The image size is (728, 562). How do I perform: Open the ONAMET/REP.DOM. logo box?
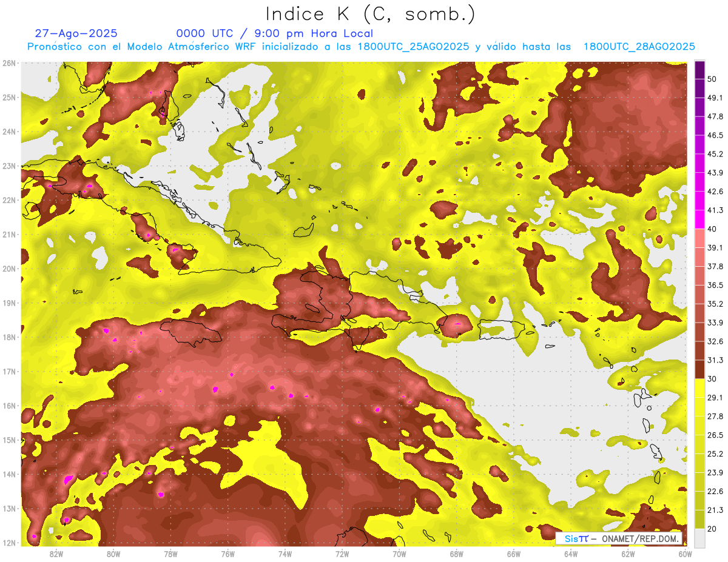(x=619, y=538)
